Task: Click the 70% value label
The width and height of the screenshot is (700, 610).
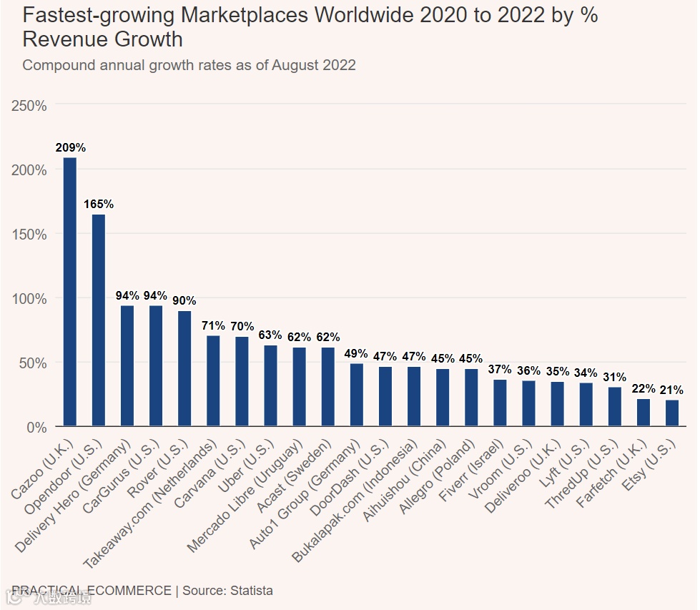Action: (242, 326)
